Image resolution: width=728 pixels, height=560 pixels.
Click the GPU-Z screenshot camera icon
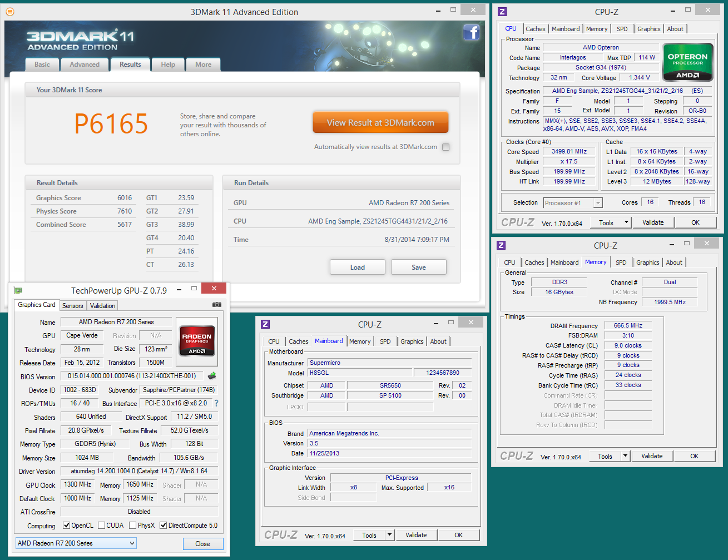(x=217, y=305)
